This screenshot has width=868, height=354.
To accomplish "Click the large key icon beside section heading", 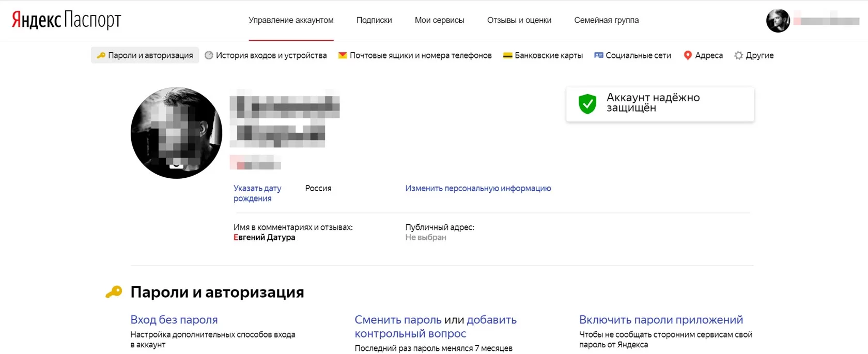I will 114,292.
